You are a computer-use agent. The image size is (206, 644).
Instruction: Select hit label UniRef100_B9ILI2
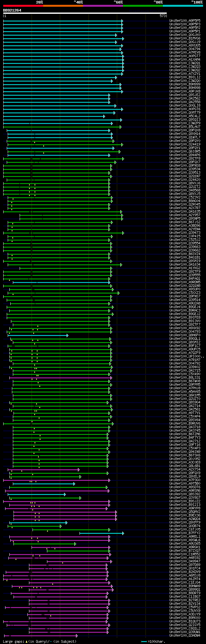pos(185,77)
